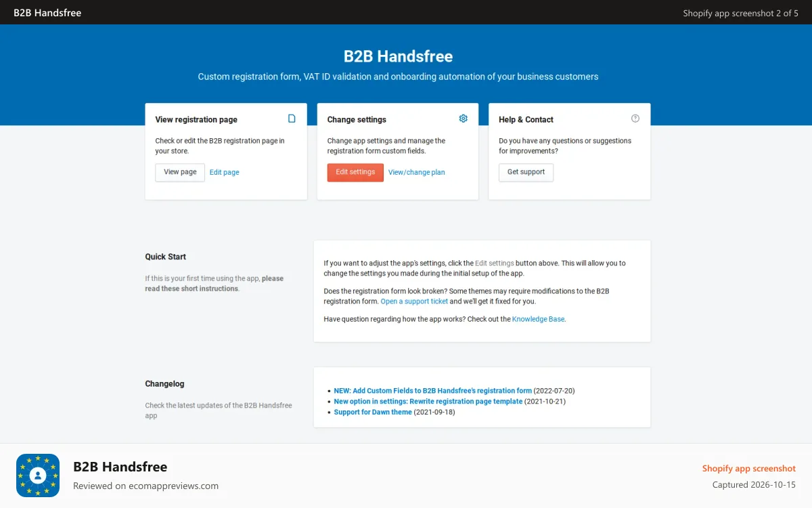Click the large B2B Handsfree banner heading
The height and width of the screenshot is (508, 812).
398,56
